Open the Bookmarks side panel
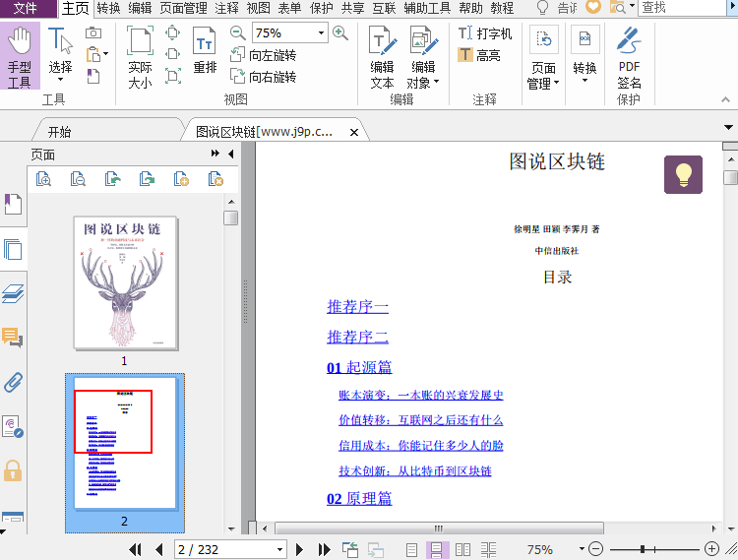 point(13,205)
